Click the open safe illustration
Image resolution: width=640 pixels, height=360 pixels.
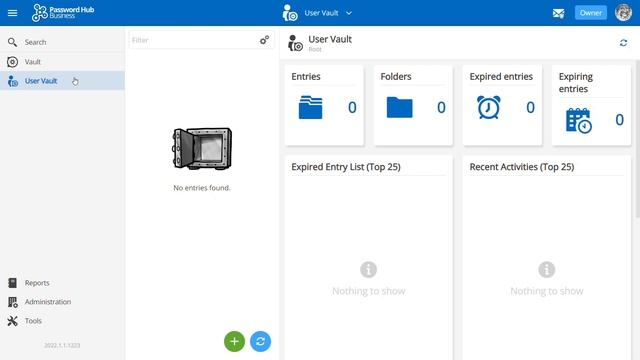(202, 149)
